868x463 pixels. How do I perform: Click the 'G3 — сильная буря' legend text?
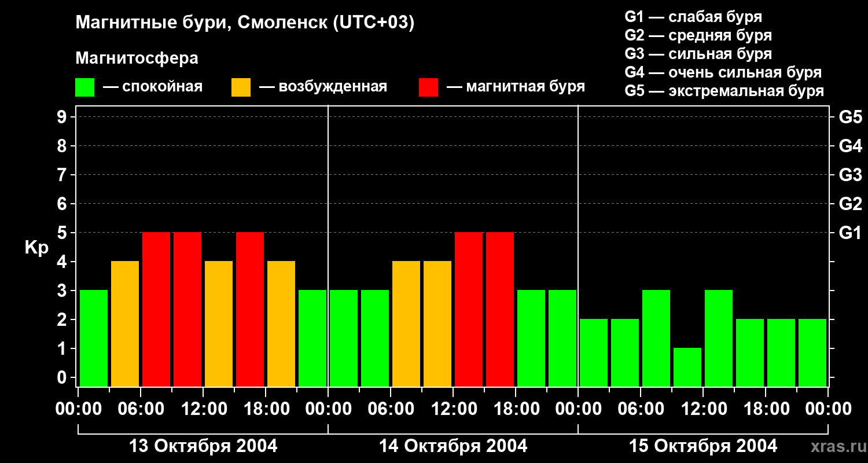pos(698,54)
